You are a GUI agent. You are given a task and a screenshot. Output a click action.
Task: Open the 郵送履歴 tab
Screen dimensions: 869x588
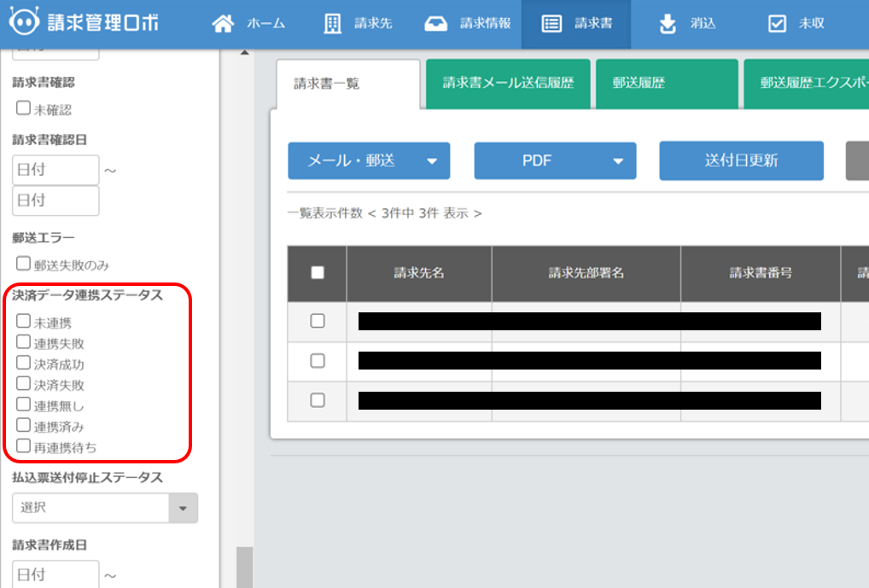tap(667, 84)
